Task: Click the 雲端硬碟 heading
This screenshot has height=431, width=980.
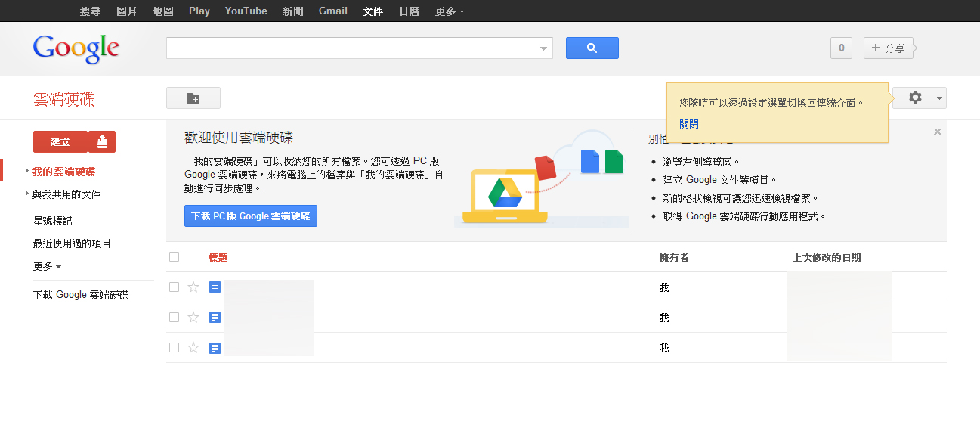Action: pyautogui.click(x=64, y=100)
